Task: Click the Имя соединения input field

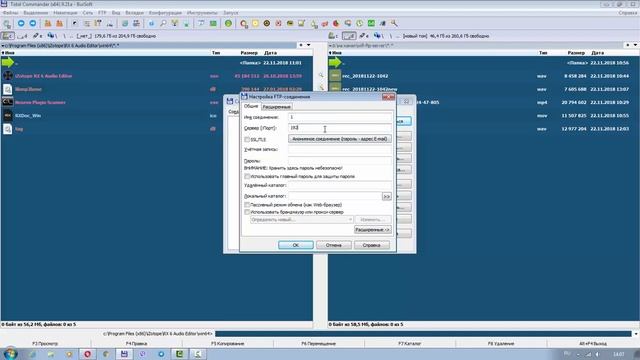Action: pyautogui.click(x=340, y=117)
